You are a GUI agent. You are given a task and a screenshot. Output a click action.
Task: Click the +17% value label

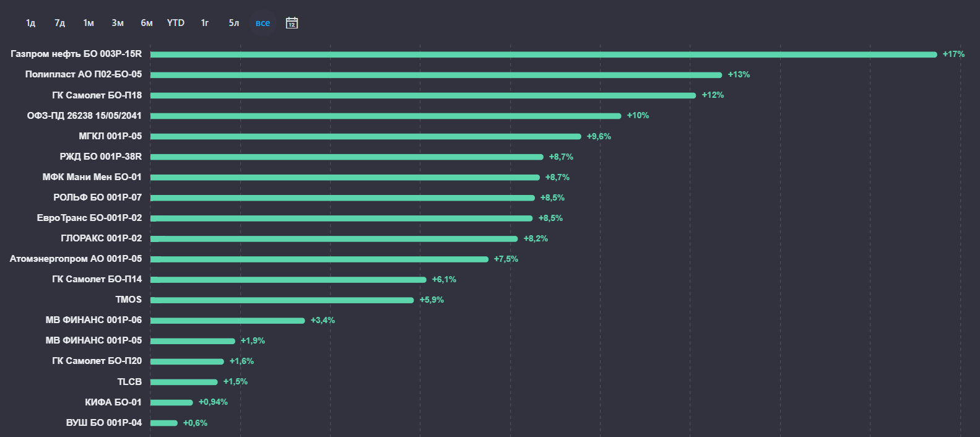click(x=953, y=54)
